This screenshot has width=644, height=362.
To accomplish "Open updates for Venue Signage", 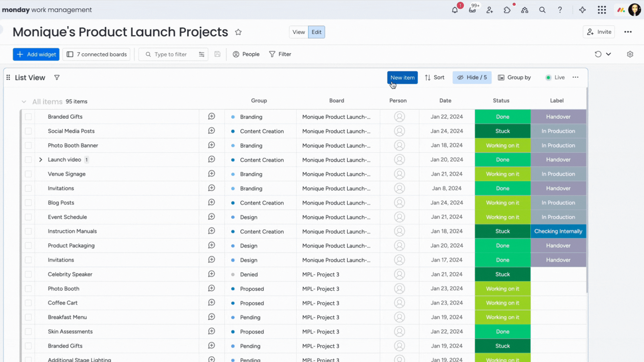I will coord(211,174).
